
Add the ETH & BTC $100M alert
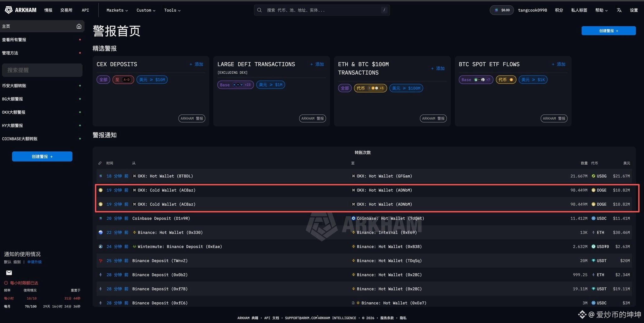point(438,68)
